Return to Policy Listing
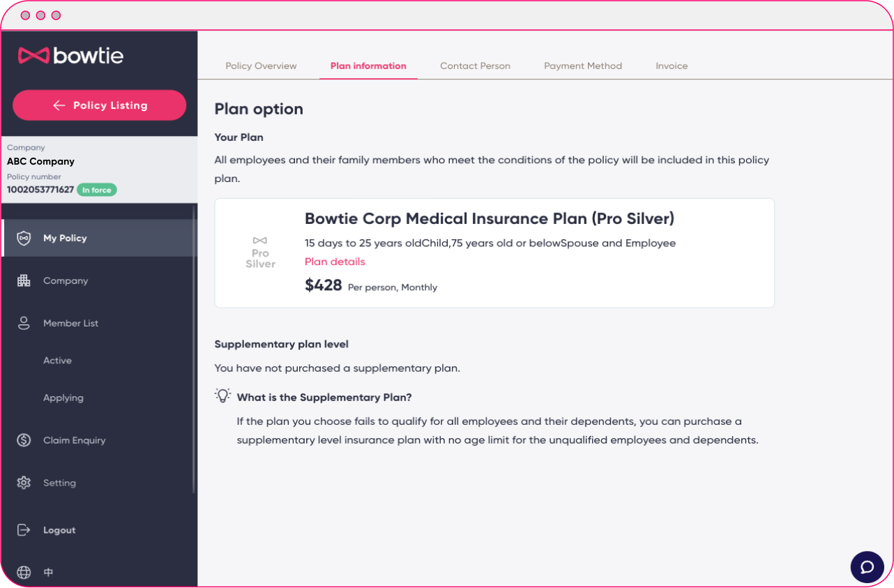 99,105
